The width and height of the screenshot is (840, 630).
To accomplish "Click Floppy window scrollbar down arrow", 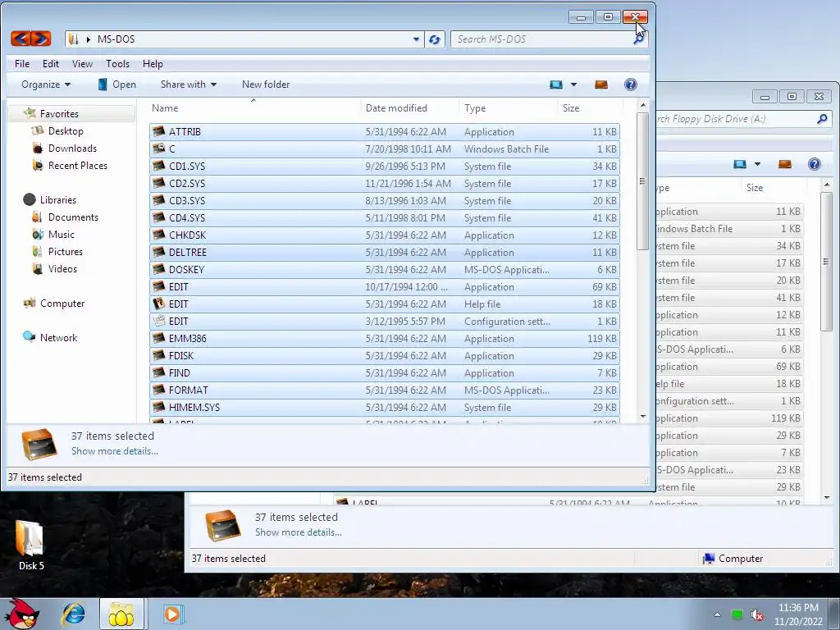I will coord(827,497).
